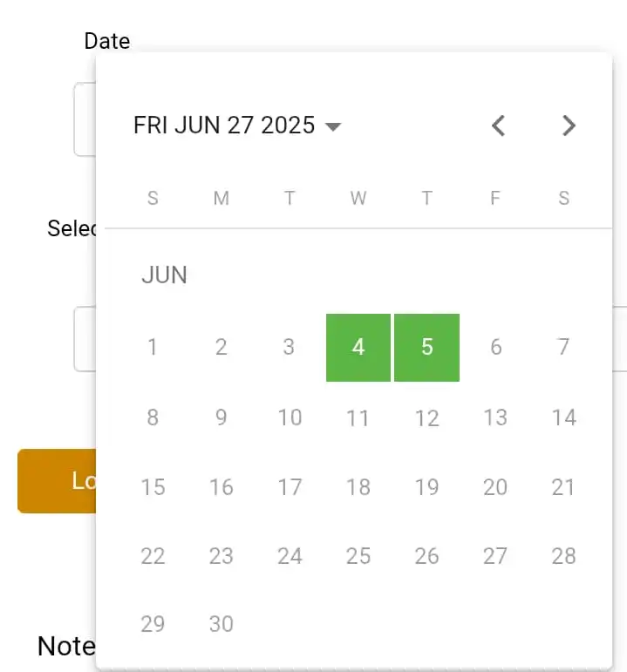The height and width of the screenshot is (672, 627).
Task: Go to the next month with the right chevron
Action: [x=569, y=126]
